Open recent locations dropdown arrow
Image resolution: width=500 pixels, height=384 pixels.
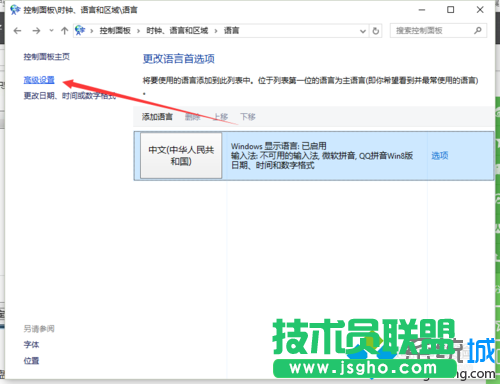click(51, 31)
